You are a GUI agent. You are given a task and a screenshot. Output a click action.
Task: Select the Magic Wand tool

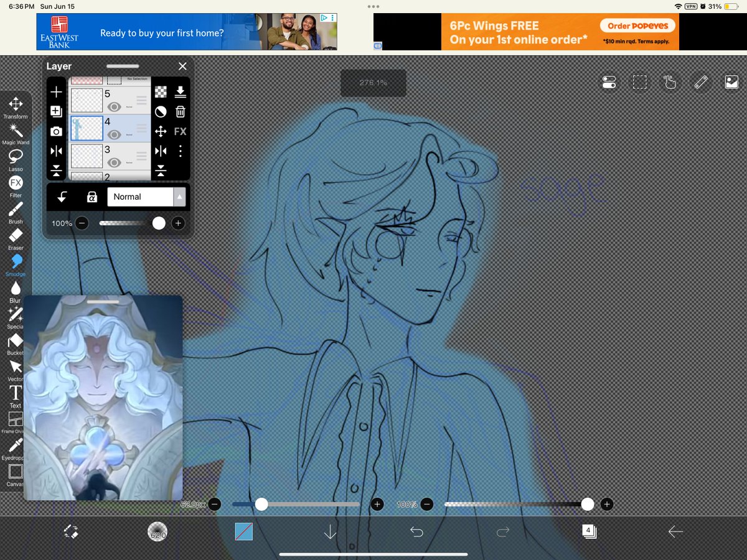click(x=16, y=134)
